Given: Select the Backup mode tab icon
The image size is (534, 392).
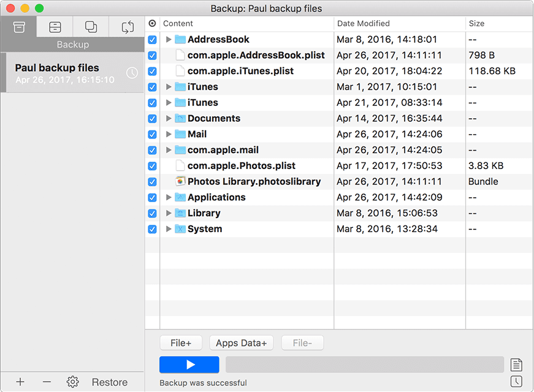Looking at the screenshot, I should pos(18,27).
